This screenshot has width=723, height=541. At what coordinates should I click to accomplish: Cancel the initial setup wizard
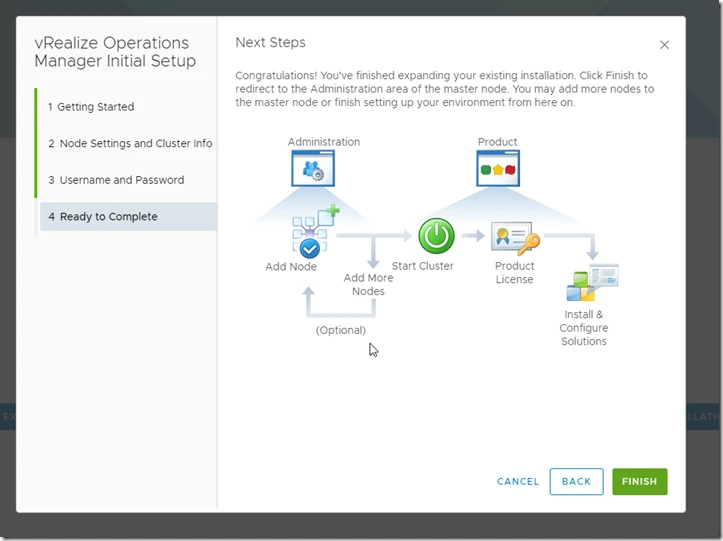coord(518,482)
